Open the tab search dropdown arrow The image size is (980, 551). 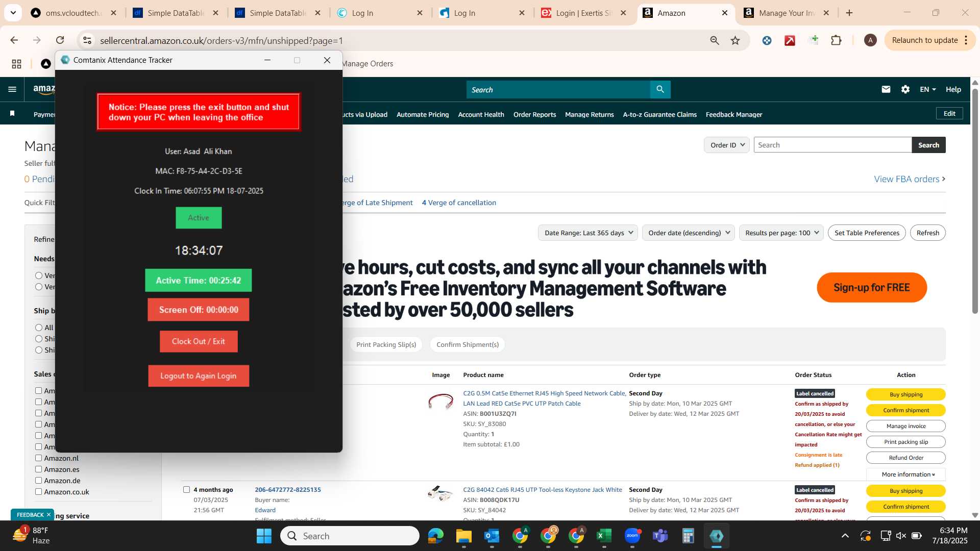(x=13, y=13)
